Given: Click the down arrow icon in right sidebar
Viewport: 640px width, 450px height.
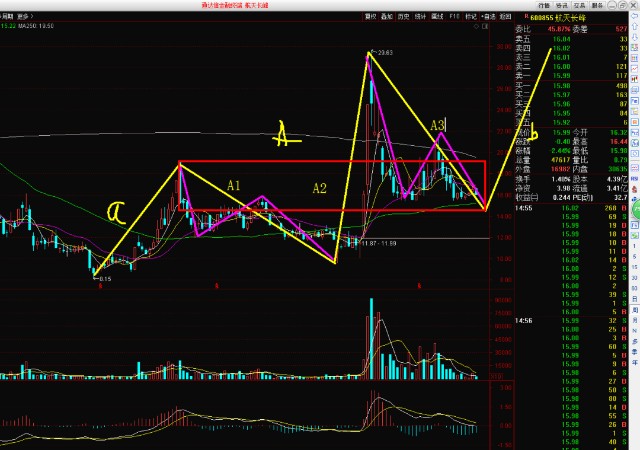Looking at the screenshot, I should 635,37.
